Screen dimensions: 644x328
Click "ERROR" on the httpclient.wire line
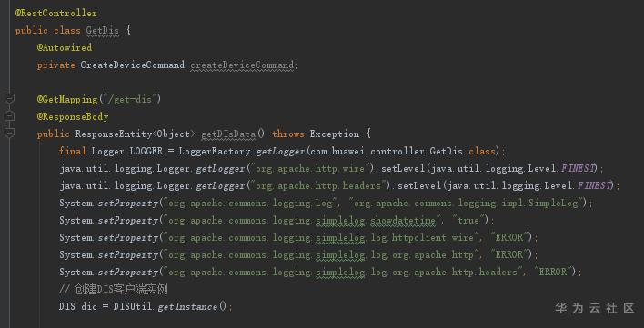point(508,238)
